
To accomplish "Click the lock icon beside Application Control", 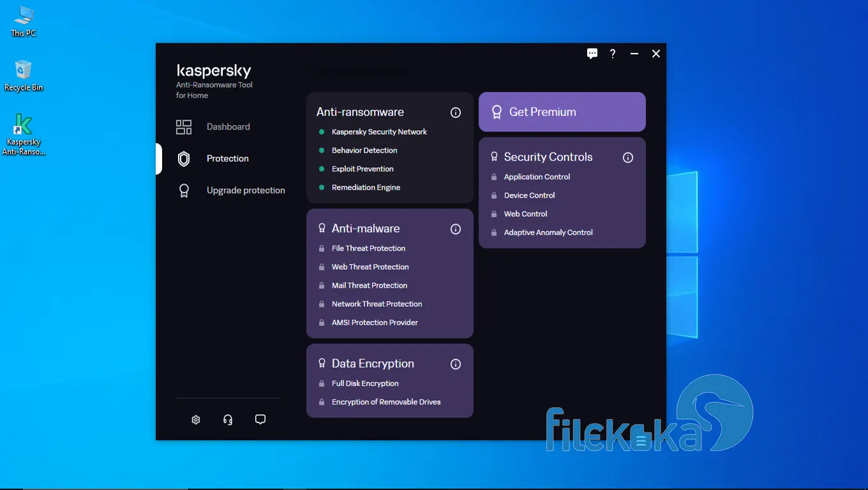I will coord(494,177).
